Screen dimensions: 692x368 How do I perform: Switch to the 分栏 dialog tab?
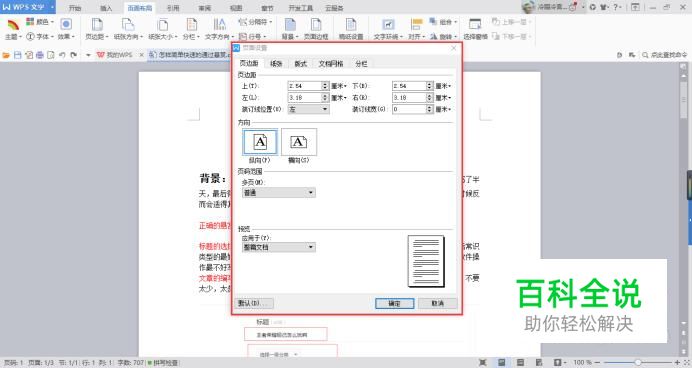(x=361, y=64)
